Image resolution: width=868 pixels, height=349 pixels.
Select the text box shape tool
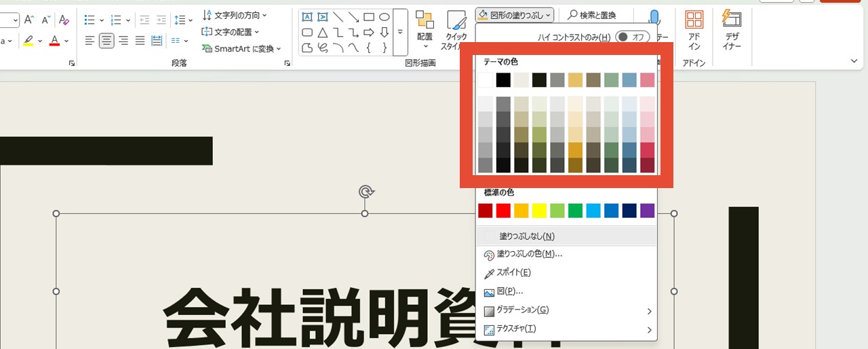tap(307, 17)
